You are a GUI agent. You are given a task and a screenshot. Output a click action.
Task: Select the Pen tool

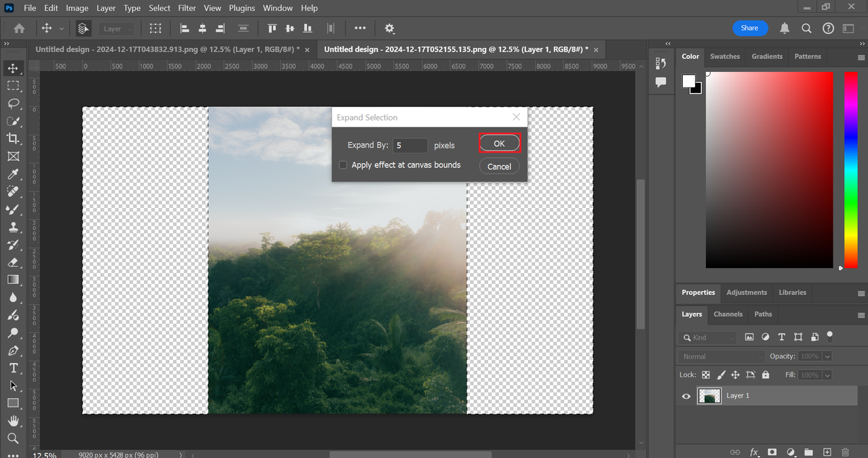(13, 351)
